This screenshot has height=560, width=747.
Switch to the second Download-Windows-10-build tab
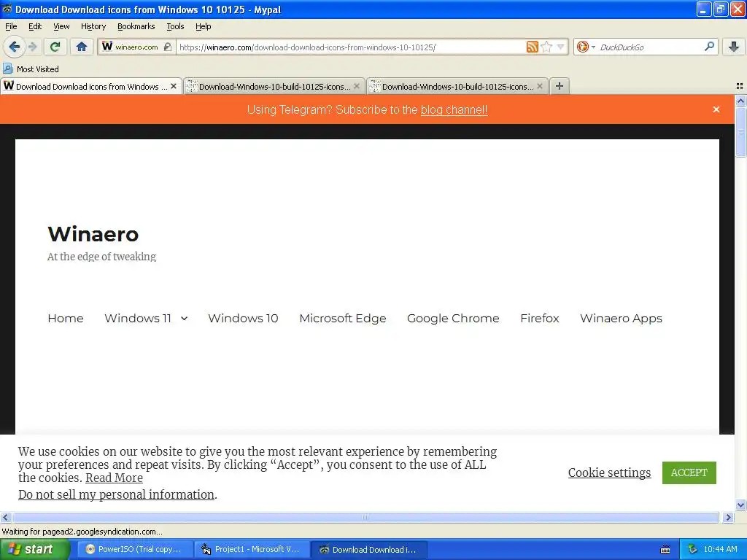click(x=274, y=86)
